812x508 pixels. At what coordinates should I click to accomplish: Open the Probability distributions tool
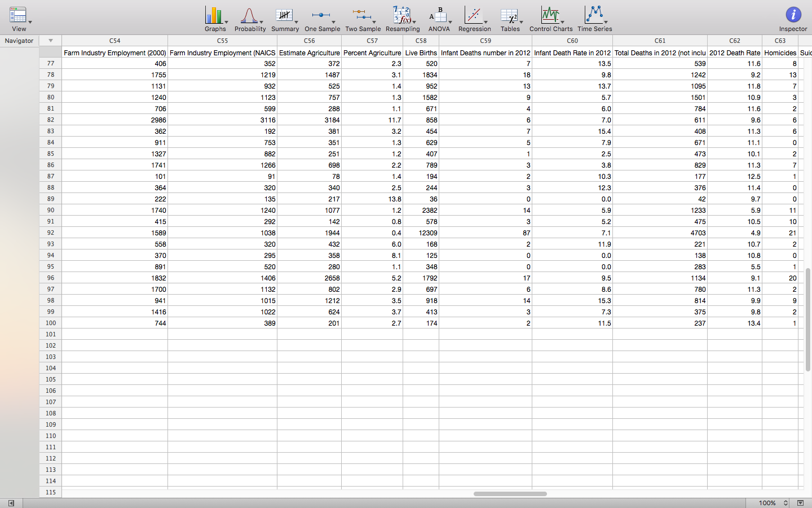(250, 19)
